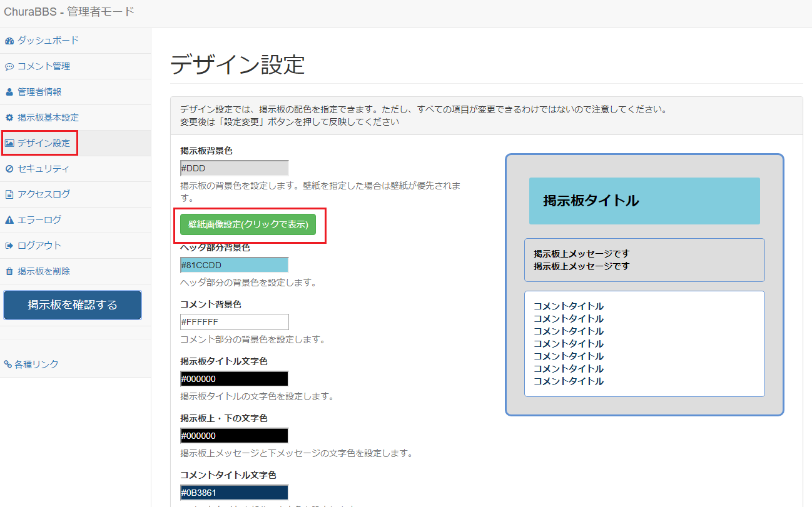Image resolution: width=812 pixels, height=507 pixels.
Task: Select デザイン設定 sidebar item
Action: click(75, 143)
